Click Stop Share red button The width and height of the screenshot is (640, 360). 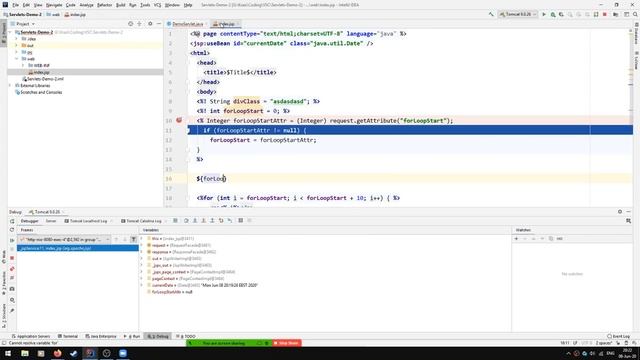click(287, 343)
